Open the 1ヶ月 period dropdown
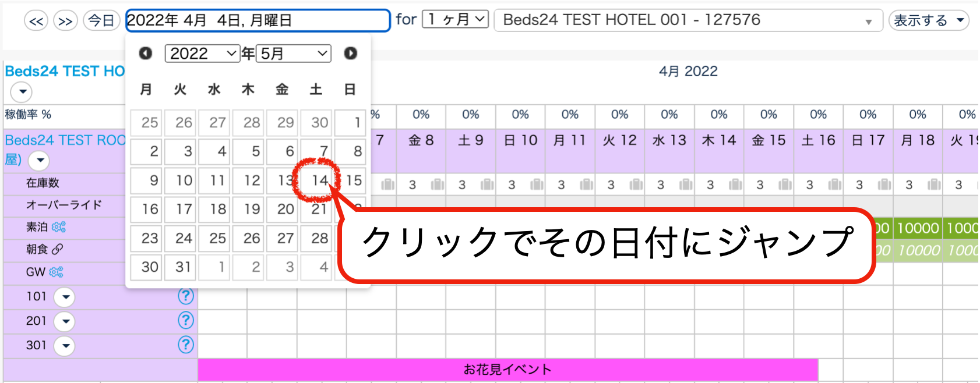The width and height of the screenshot is (980, 383). 455,20
